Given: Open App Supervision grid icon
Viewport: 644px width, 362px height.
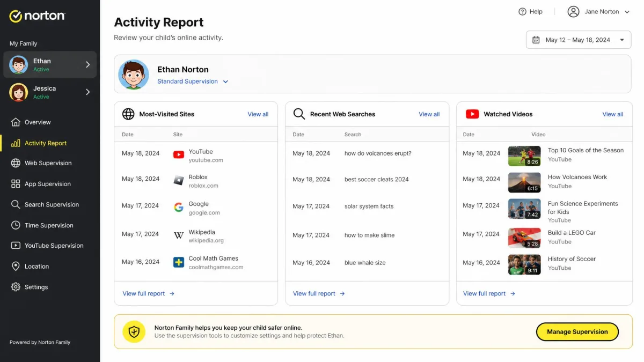Looking at the screenshot, I should tap(16, 184).
